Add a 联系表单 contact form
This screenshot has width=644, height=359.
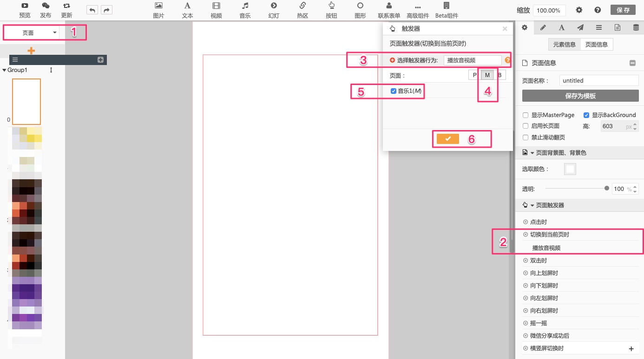coord(389,6)
